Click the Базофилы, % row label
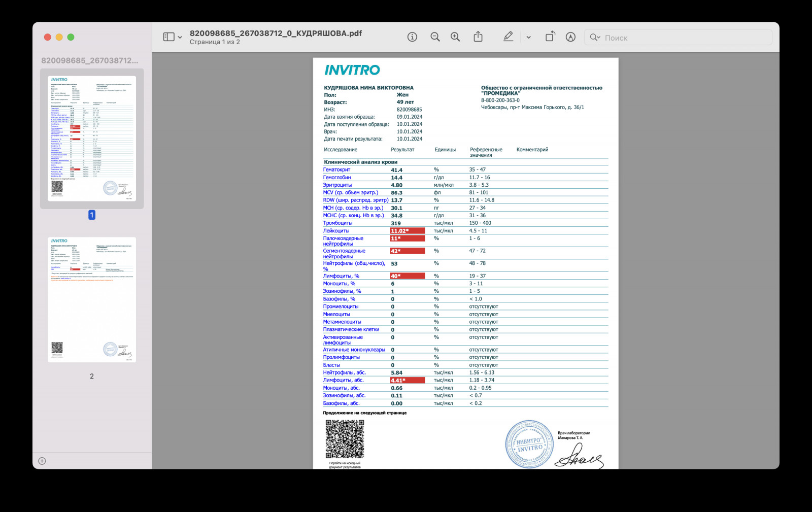This screenshot has width=812, height=512. 339,299
